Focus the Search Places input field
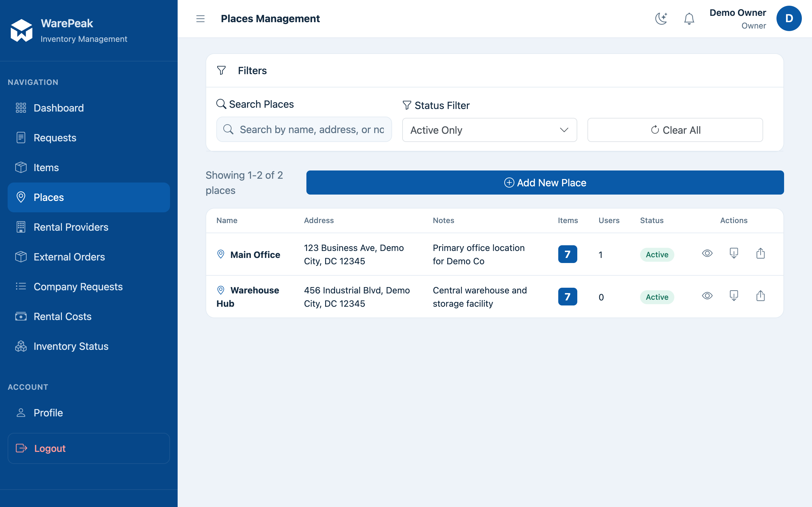Image resolution: width=812 pixels, height=507 pixels. coord(304,129)
